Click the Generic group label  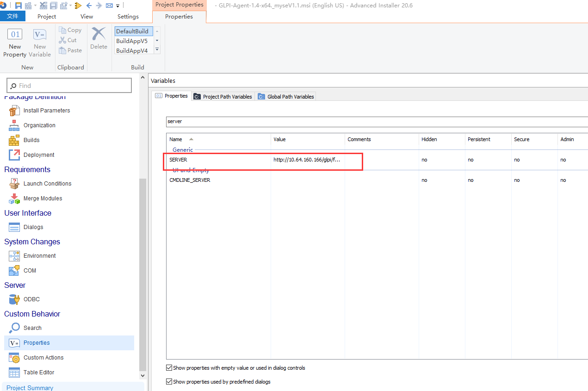click(x=183, y=150)
